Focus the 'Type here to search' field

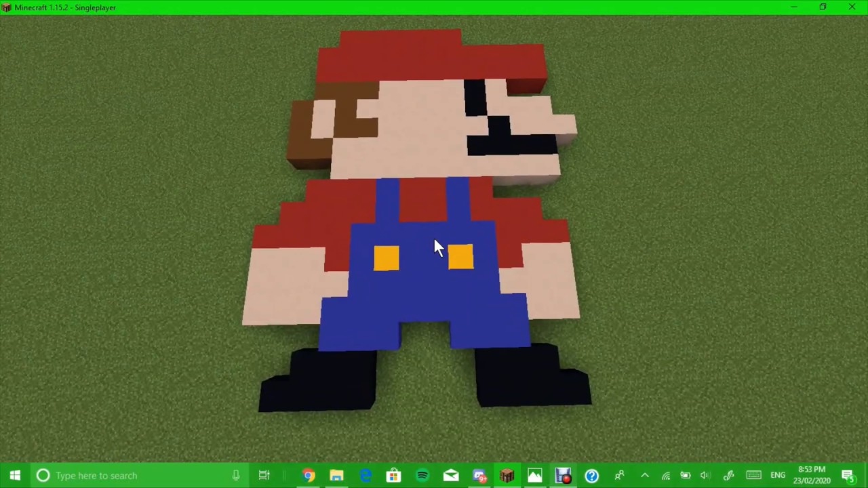(140, 475)
